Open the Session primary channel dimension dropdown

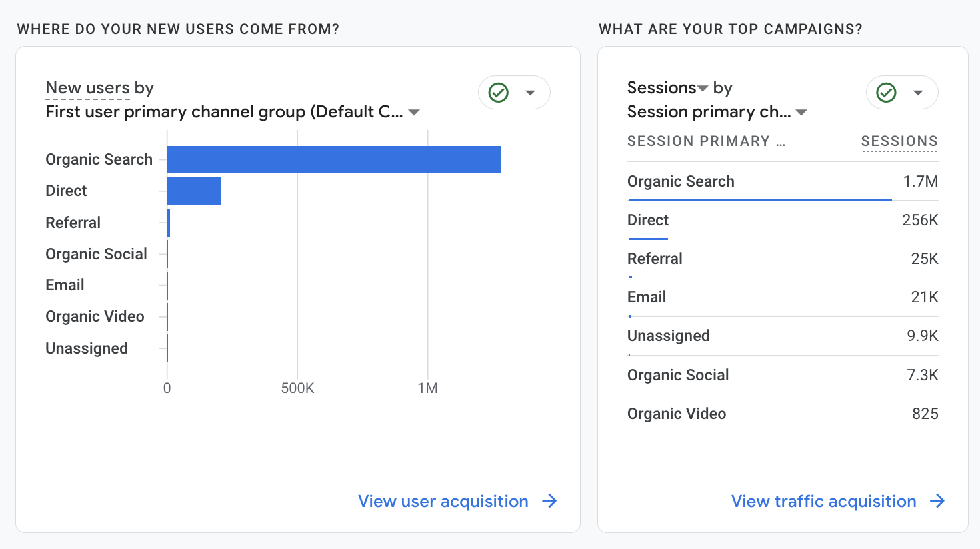pyautogui.click(x=801, y=112)
